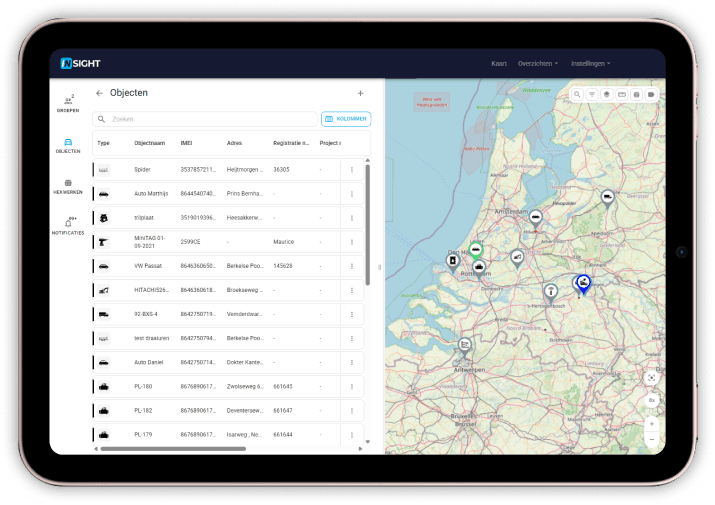Open the Groepen sidebar section

click(68, 103)
